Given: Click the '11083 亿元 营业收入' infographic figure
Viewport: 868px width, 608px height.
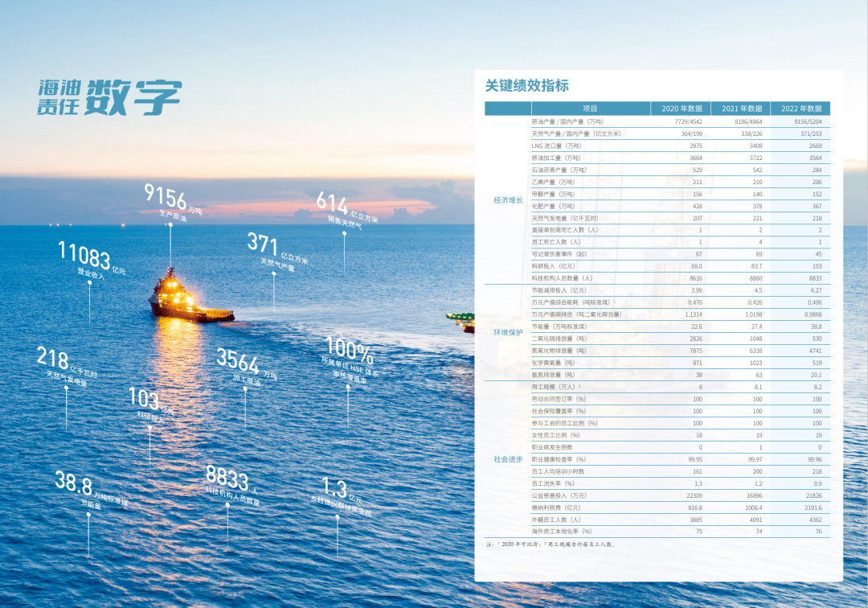Looking at the screenshot, I should pos(92,260).
